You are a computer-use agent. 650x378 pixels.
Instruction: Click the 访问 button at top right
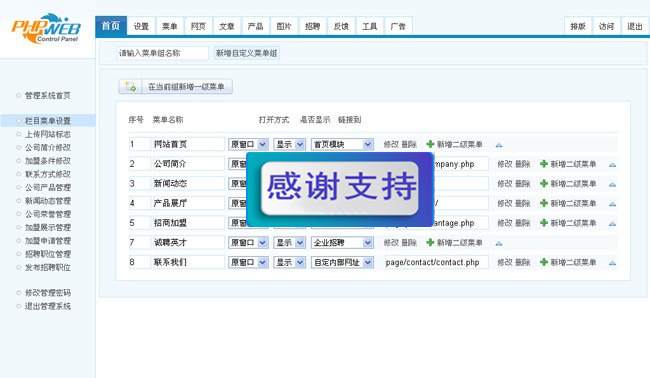606,27
